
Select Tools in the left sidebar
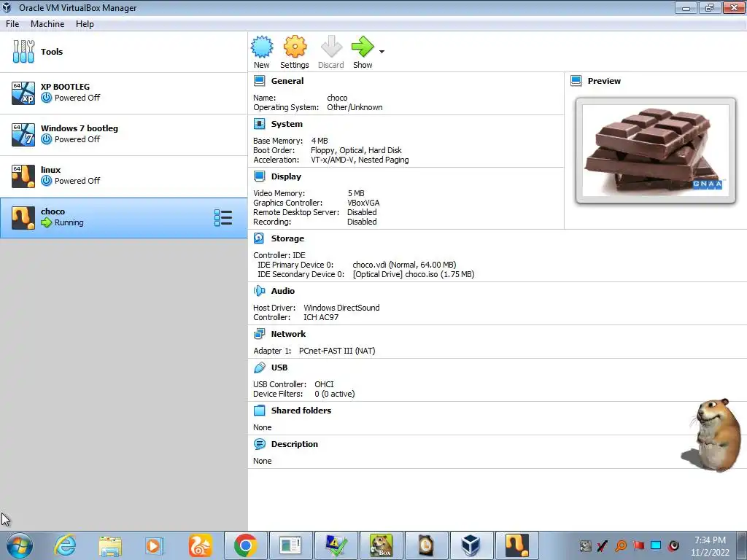click(124, 52)
